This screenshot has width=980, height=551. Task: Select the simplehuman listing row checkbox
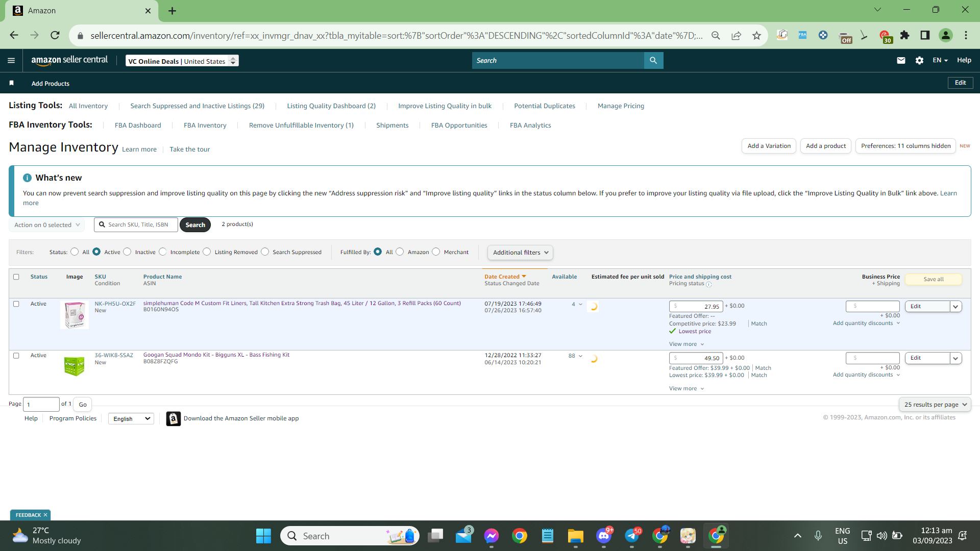pos(16,304)
